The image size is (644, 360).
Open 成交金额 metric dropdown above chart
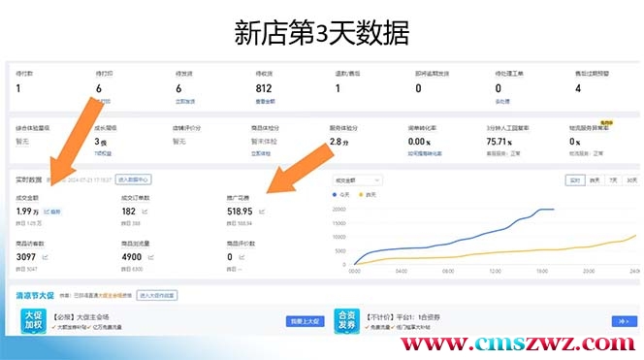357,180
